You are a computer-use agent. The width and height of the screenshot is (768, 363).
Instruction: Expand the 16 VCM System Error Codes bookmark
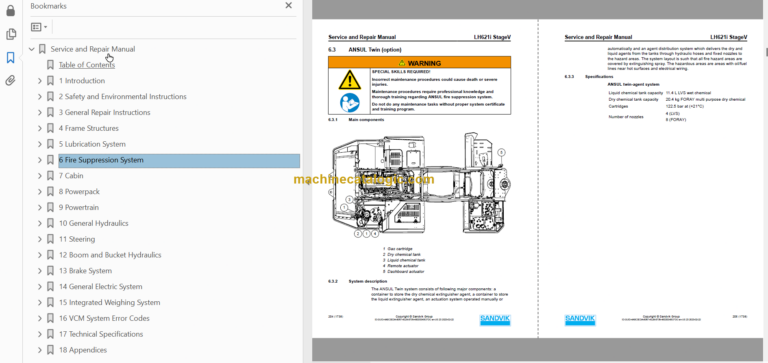click(40, 318)
